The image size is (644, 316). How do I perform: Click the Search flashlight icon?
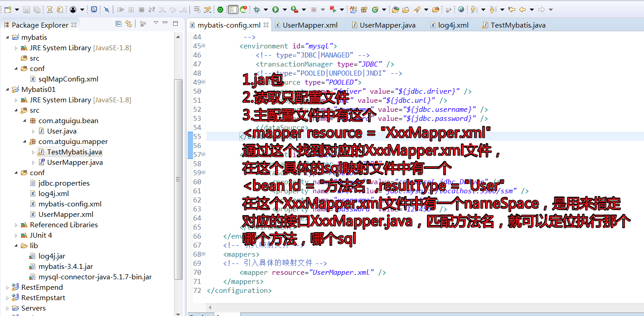tap(417, 10)
